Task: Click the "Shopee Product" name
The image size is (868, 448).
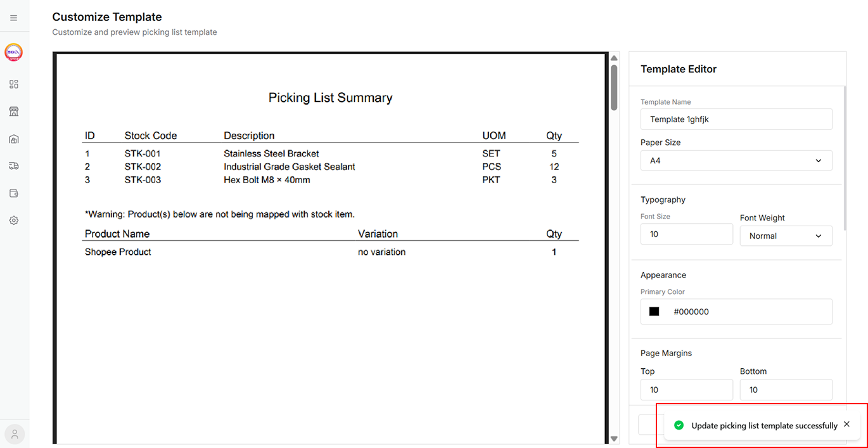Action: pyautogui.click(x=118, y=252)
